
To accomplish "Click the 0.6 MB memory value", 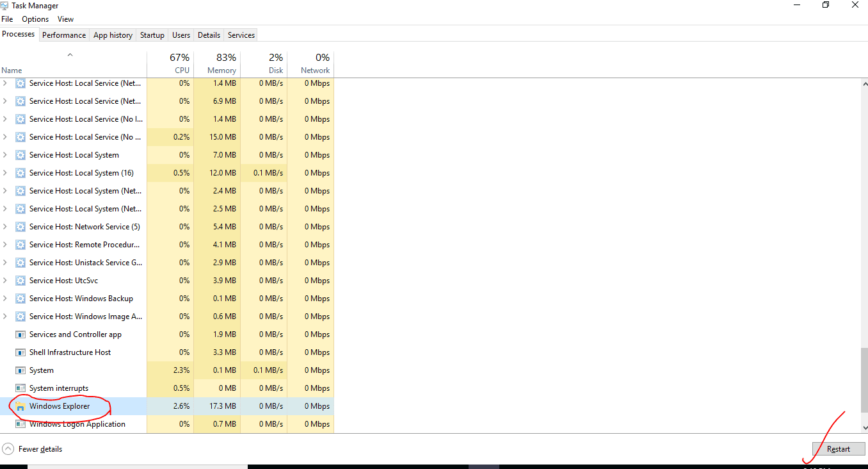I will (x=224, y=317).
